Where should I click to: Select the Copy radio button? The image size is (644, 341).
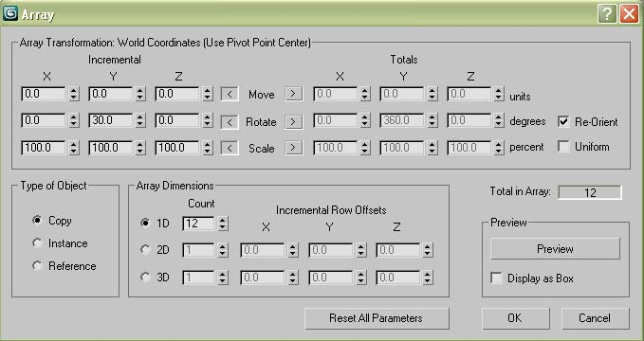click(x=37, y=221)
